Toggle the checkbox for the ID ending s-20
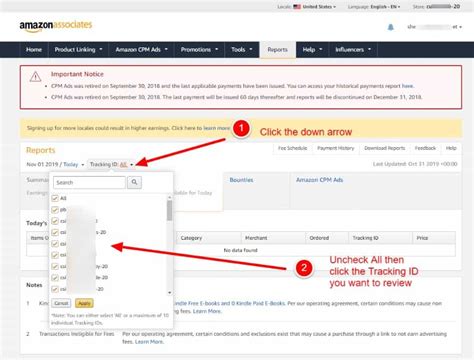This screenshot has height=360, width=474. point(55,232)
